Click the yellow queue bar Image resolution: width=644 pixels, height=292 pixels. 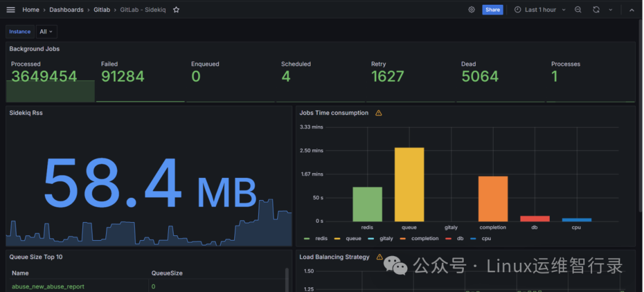tap(409, 185)
